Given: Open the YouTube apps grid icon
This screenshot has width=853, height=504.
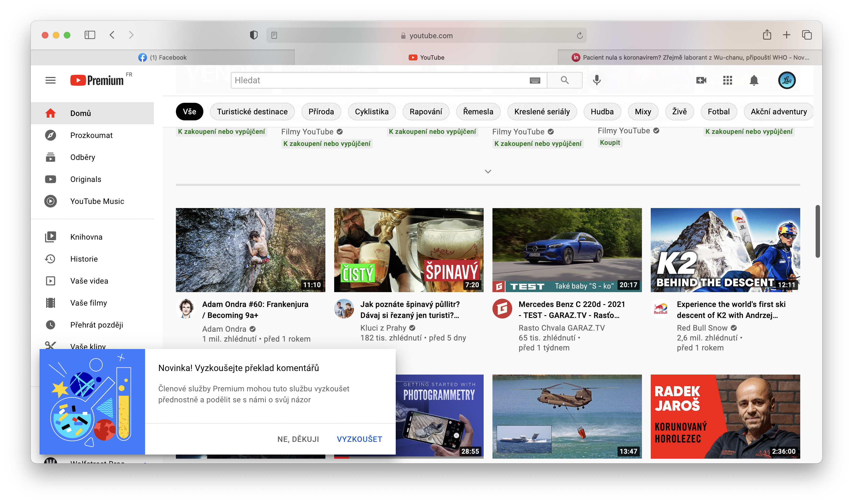Looking at the screenshot, I should (727, 80).
